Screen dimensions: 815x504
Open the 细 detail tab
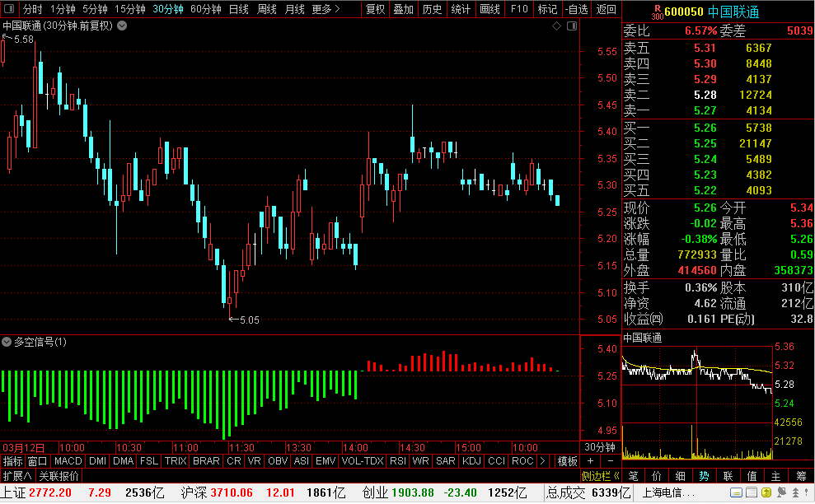pos(681,476)
